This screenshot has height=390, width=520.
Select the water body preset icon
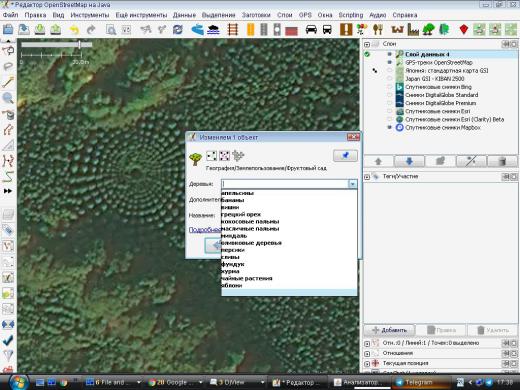pos(213,29)
